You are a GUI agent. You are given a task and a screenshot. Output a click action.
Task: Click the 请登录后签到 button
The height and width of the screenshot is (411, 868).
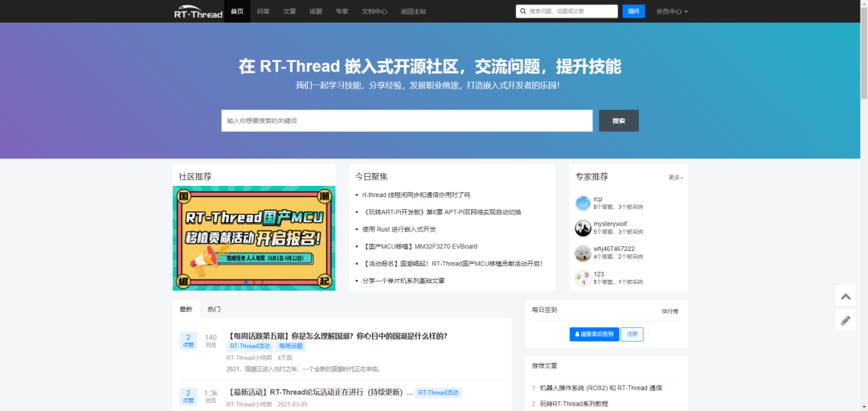coord(594,334)
